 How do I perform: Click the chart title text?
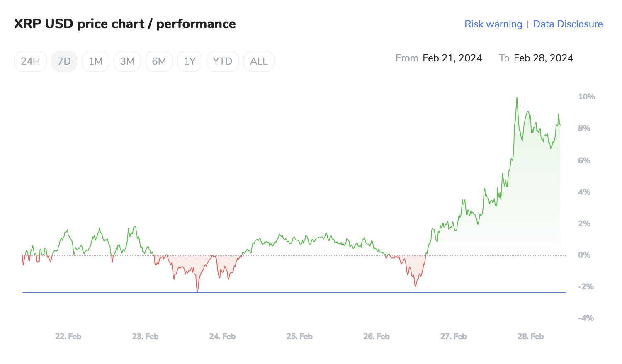pos(125,24)
